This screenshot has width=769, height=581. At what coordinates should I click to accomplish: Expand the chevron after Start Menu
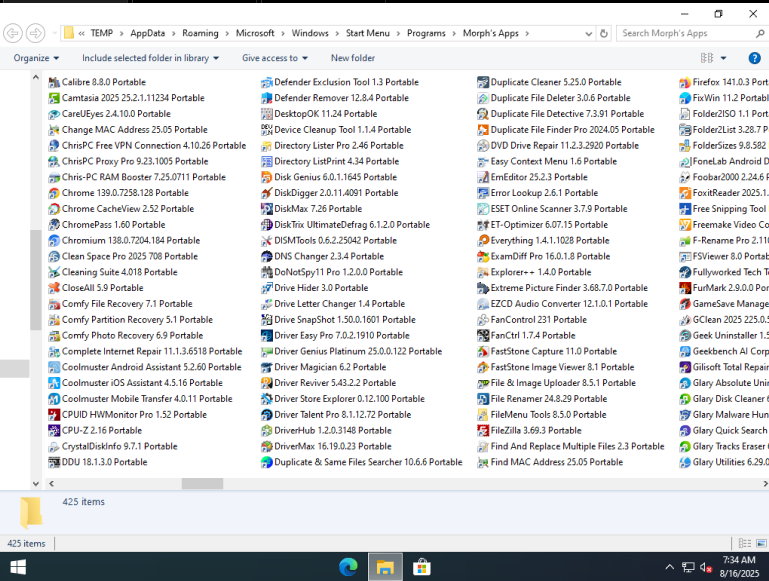pyautogui.click(x=398, y=33)
